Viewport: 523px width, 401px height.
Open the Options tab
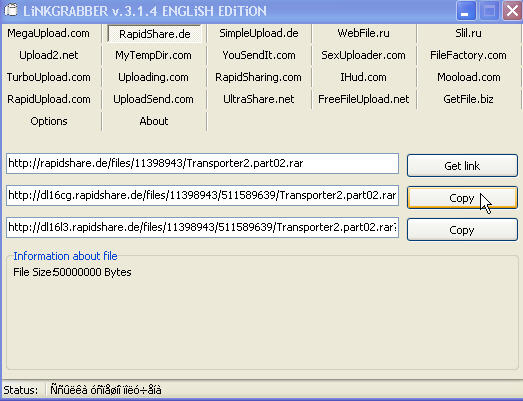49,121
